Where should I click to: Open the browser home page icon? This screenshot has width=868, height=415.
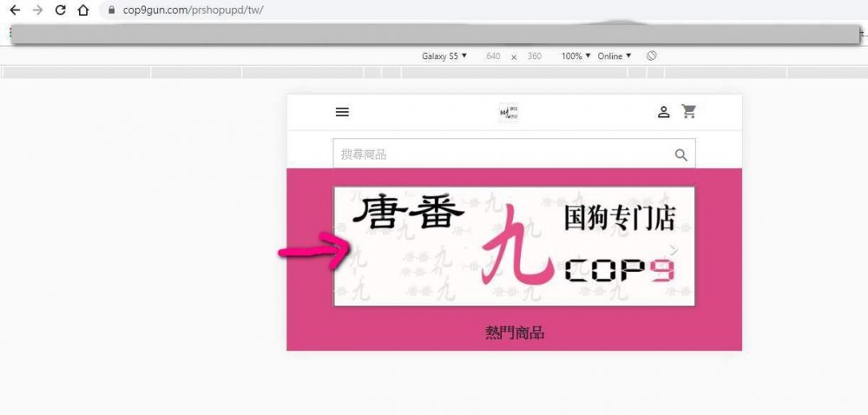(x=83, y=10)
